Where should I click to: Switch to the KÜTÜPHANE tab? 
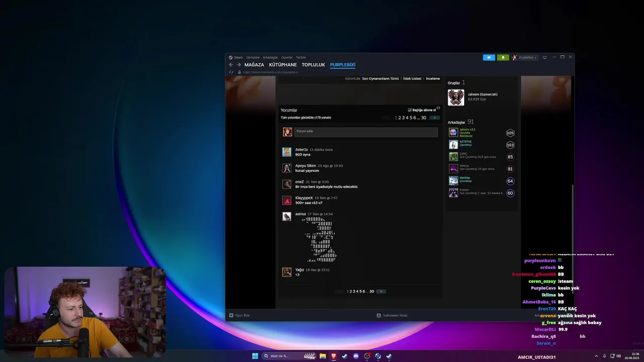tap(283, 65)
